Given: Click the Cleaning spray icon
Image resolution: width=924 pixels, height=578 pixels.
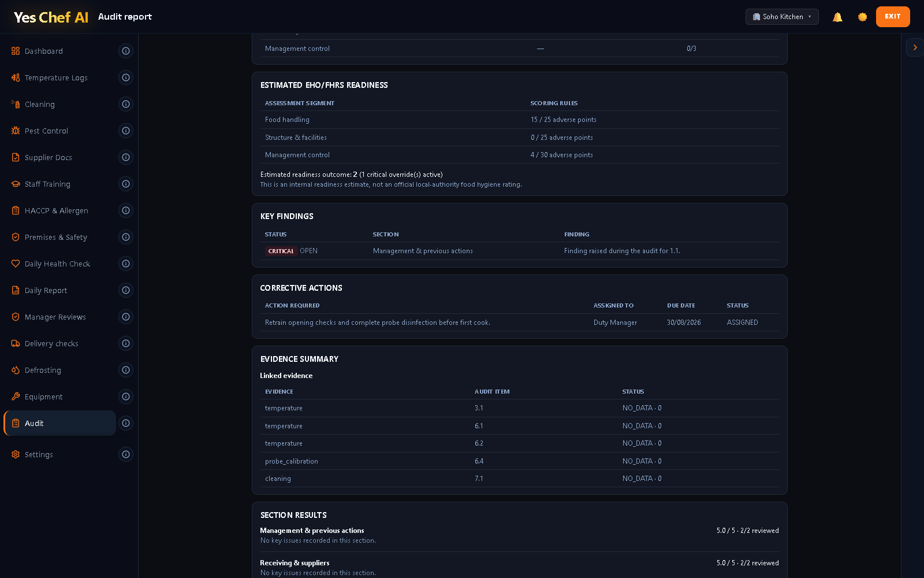Looking at the screenshot, I should [16, 104].
